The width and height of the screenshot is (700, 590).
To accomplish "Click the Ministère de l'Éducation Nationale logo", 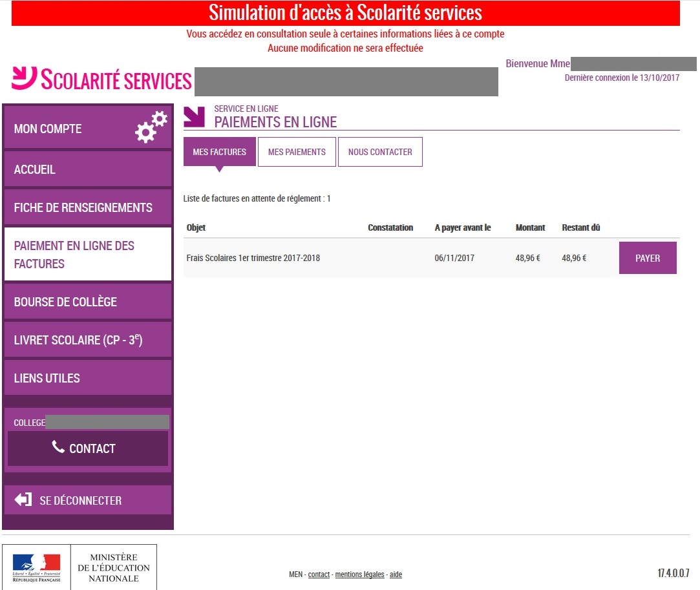I will 80,567.
